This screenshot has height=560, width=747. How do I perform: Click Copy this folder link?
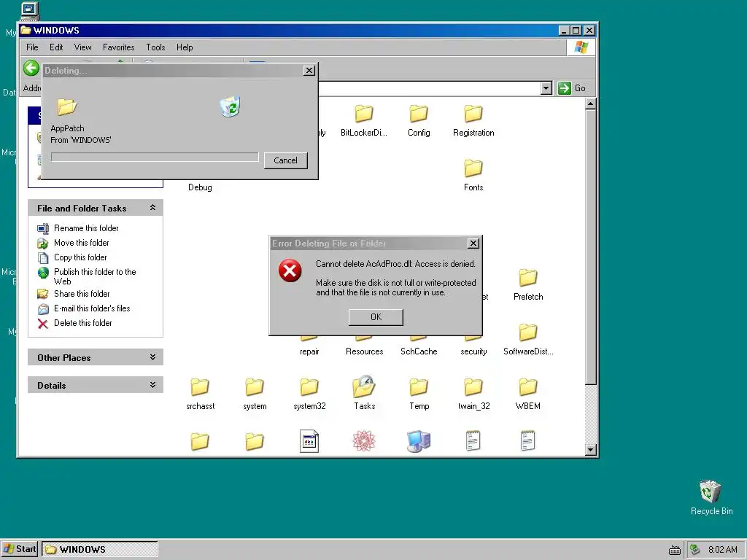(x=80, y=257)
